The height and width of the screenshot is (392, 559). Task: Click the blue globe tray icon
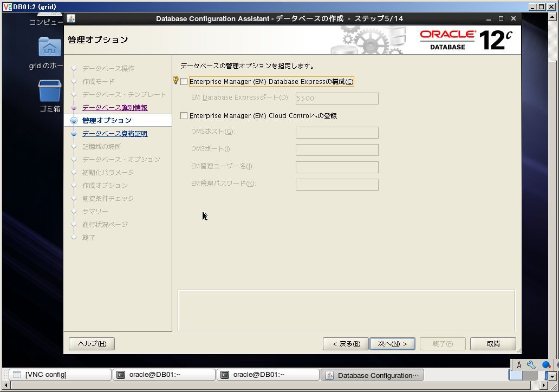(x=546, y=365)
